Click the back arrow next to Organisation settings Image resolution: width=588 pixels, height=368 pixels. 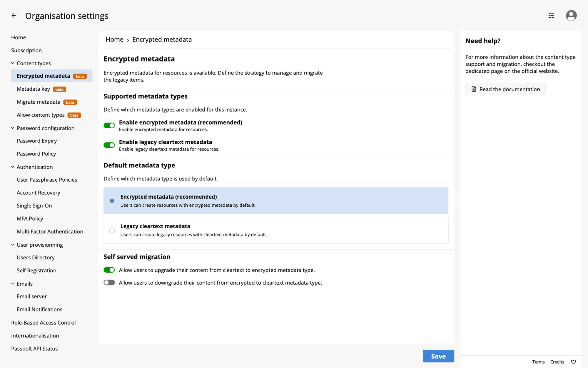click(14, 15)
